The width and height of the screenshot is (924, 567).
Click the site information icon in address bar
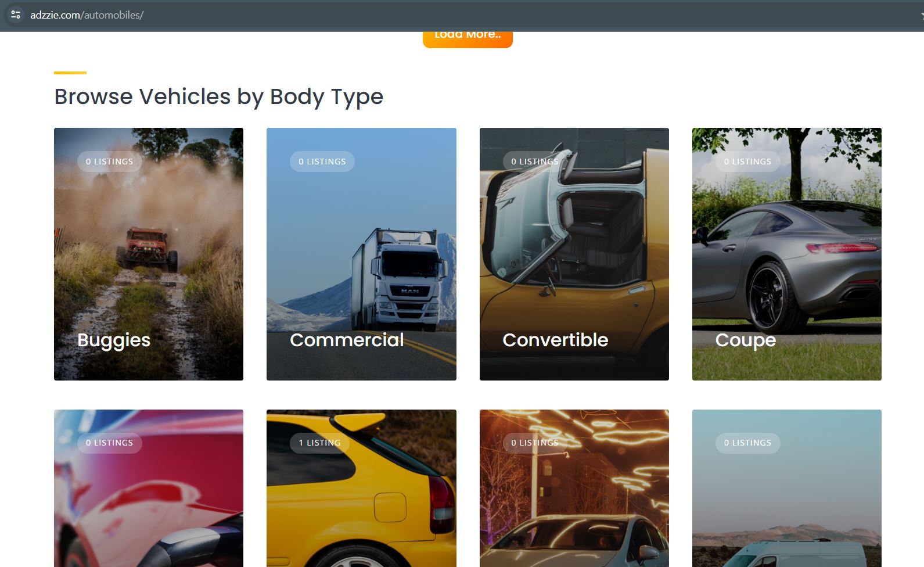[16, 15]
